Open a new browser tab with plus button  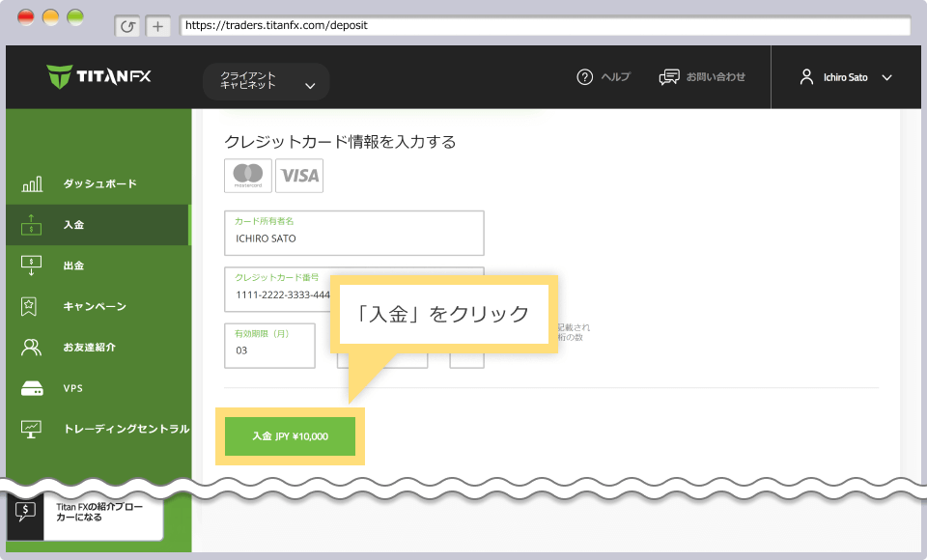[x=156, y=26]
